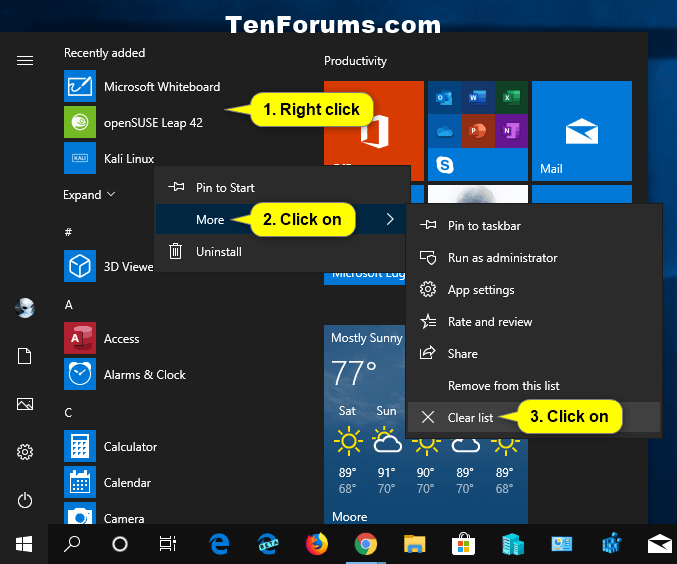Open Skype in the Office folder tile
The width and height of the screenshot is (677, 564).
click(x=444, y=165)
